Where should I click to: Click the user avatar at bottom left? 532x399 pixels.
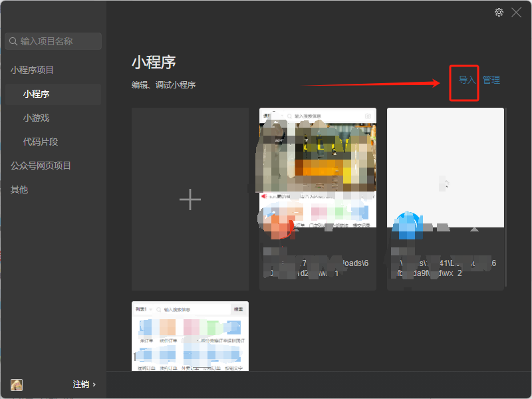coord(17,384)
